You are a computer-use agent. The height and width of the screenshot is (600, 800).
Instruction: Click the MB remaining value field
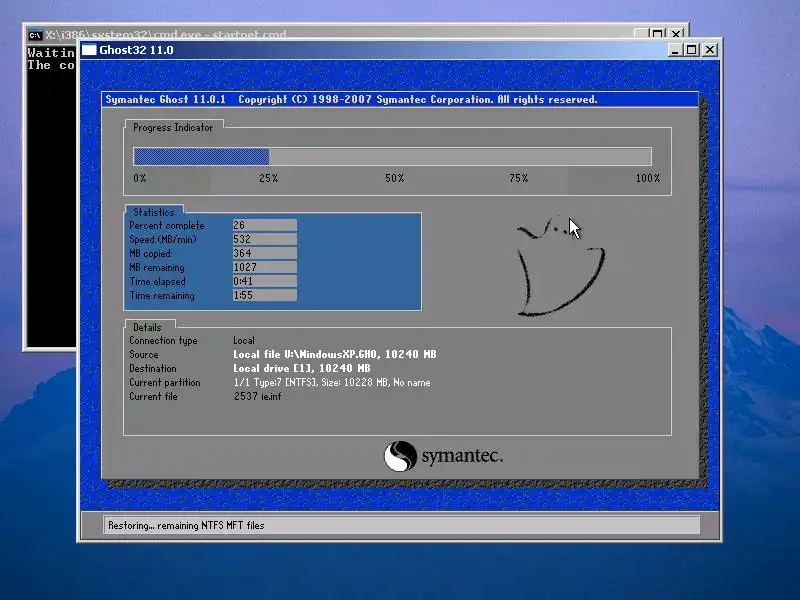[x=265, y=267]
